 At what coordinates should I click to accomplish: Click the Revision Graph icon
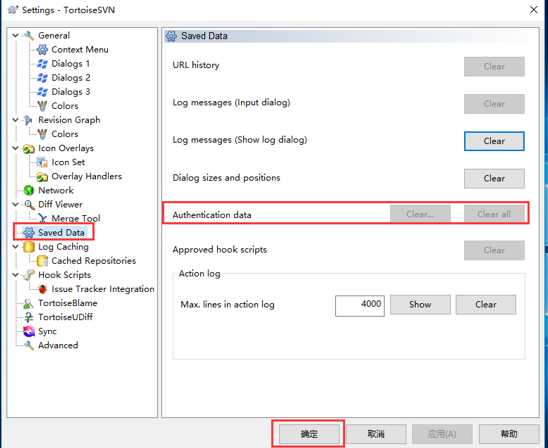[x=29, y=120]
